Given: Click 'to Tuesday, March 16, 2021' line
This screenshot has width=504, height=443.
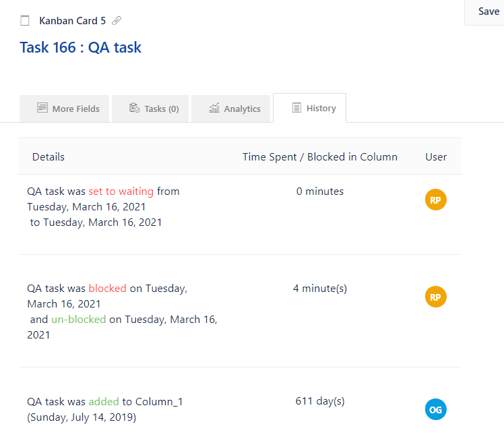Looking at the screenshot, I should click(96, 223).
